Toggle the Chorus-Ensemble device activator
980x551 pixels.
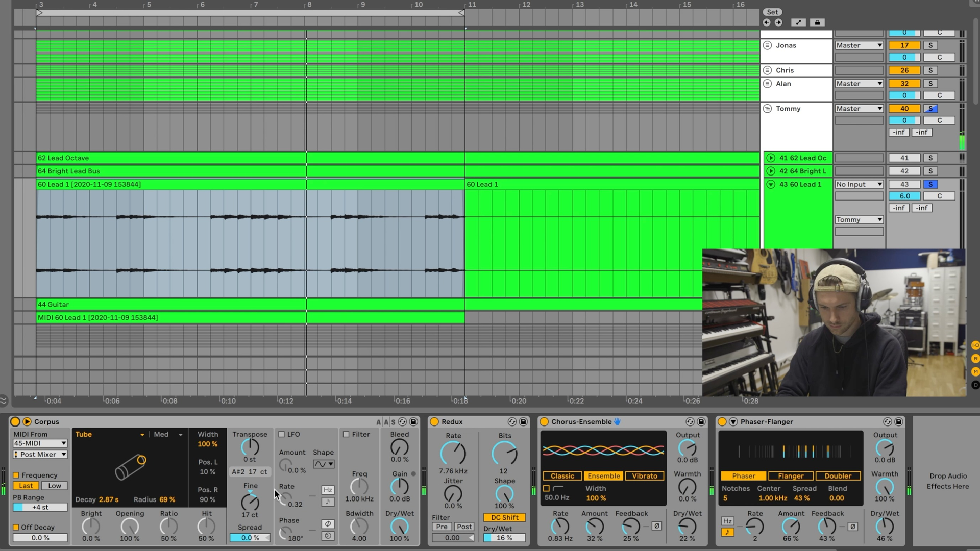pyautogui.click(x=544, y=422)
